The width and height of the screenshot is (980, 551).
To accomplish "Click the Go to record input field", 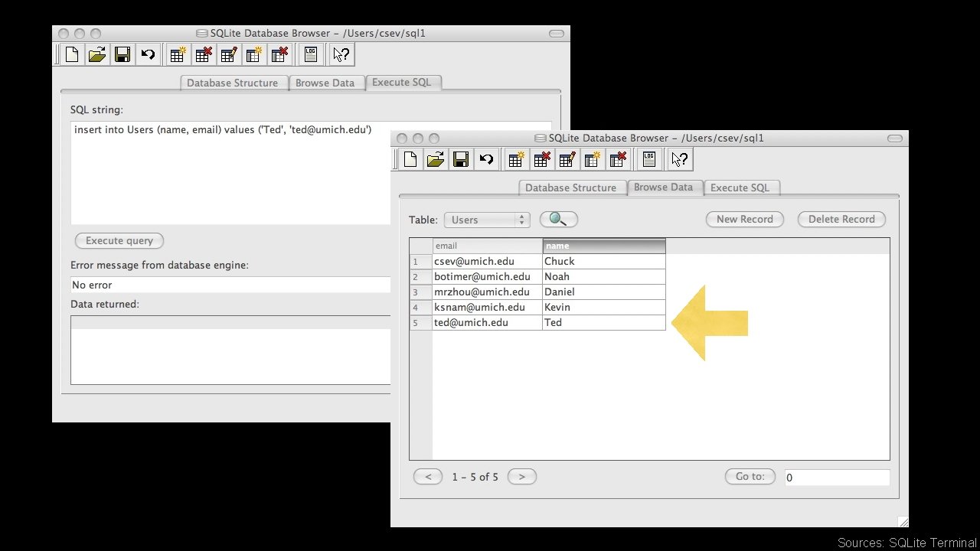I will [x=837, y=477].
